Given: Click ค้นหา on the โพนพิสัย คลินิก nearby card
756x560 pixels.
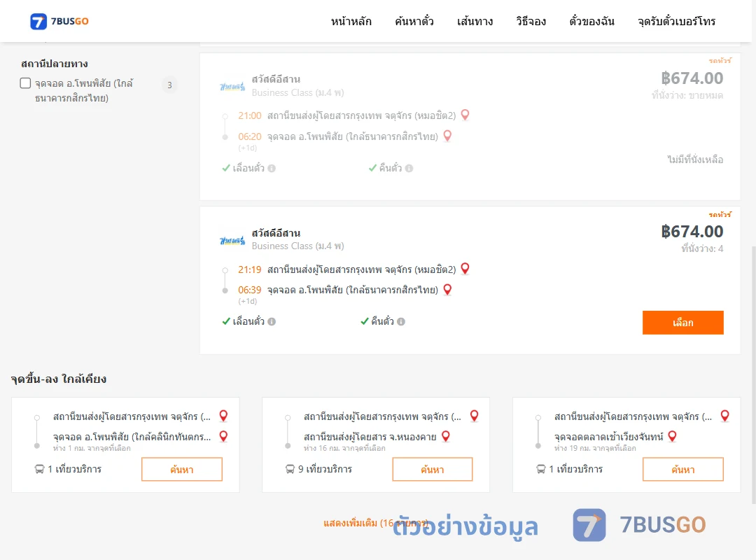Looking at the screenshot, I should [x=182, y=469].
